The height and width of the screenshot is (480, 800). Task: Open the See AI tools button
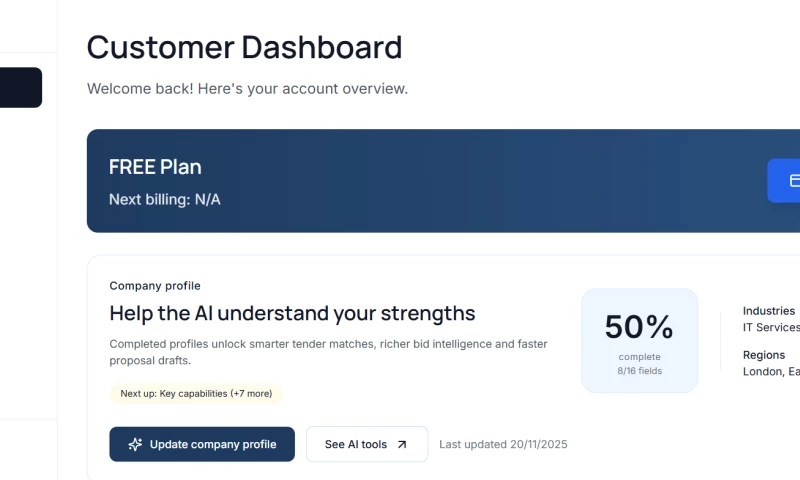click(366, 444)
